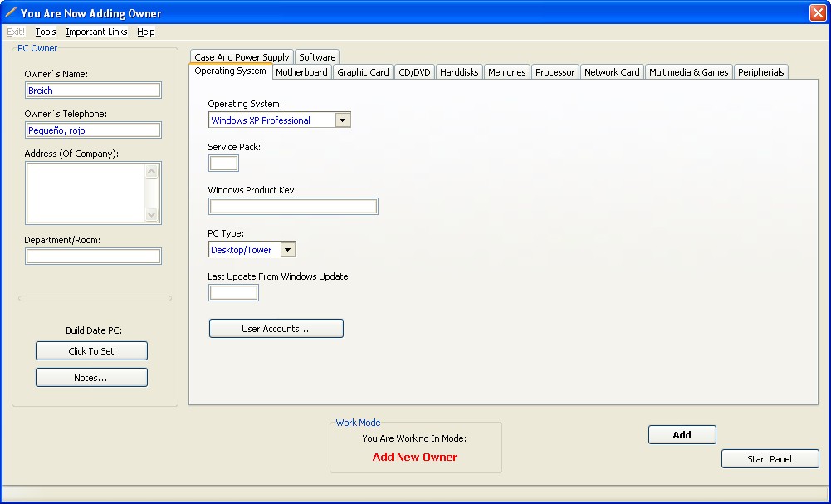831x504 pixels.
Task: Expand the Operating System dropdown arrow
Action: click(342, 120)
